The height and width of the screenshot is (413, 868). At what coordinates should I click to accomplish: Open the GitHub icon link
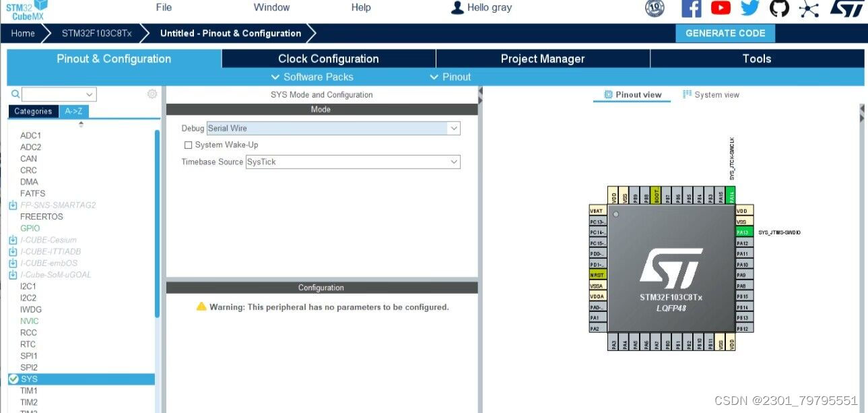click(779, 8)
